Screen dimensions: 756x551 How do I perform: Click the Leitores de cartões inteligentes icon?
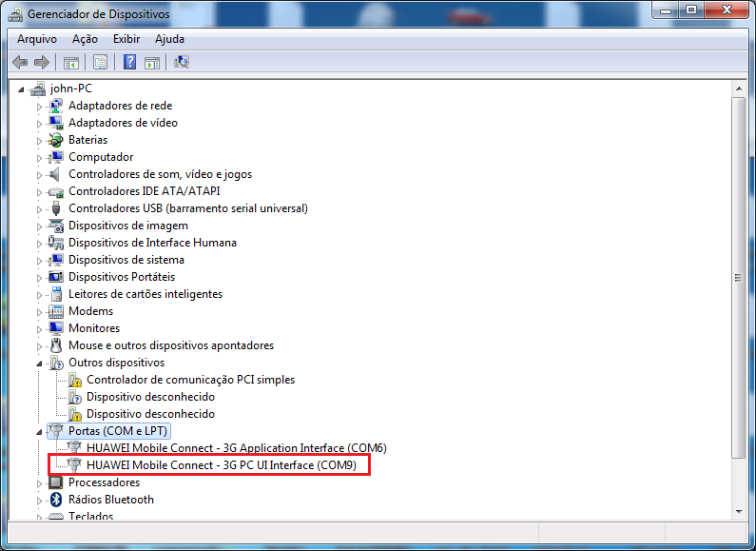point(56,294)
